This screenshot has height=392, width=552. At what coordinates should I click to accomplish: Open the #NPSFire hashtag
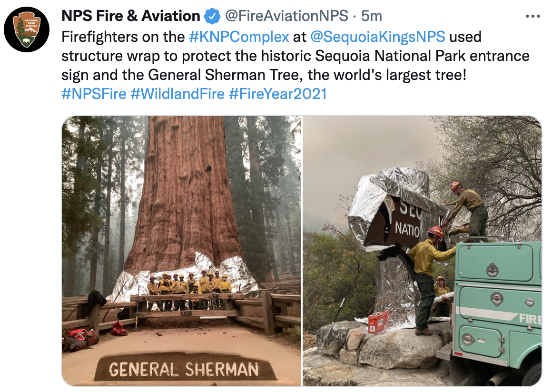click(x=94, y=94)
